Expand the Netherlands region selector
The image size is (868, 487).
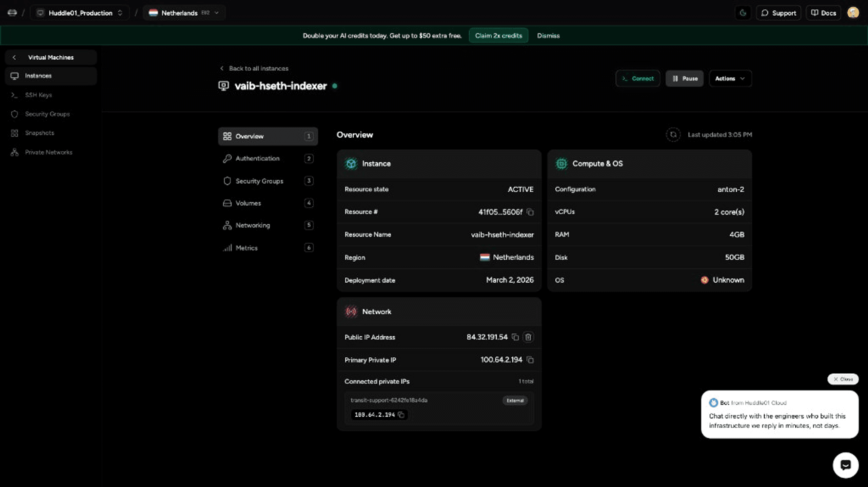coord(184,13)
